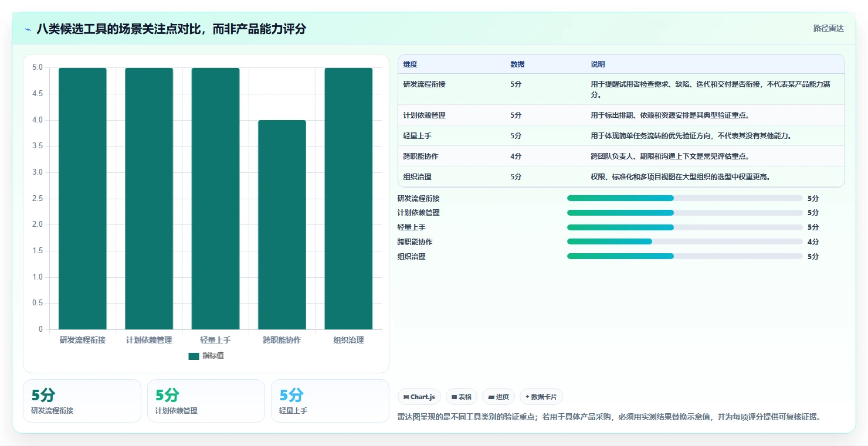Click the lightning icon beside the title
This screenshot has width=868, height=446.
click(x=28, y=29)
